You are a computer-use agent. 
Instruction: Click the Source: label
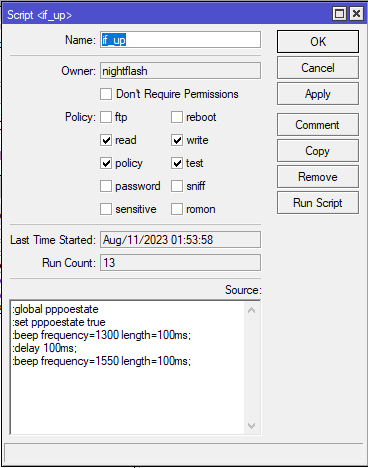tap(243, 290)
